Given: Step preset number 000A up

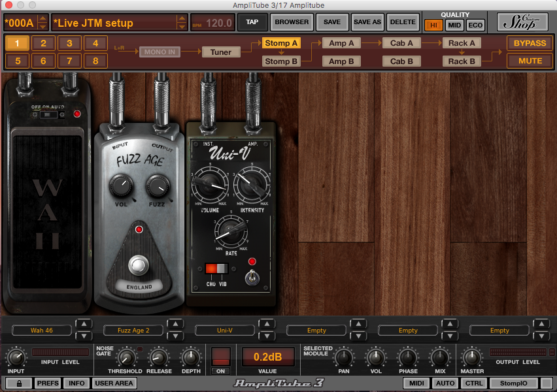Looking at the screenshot, I should 42,18.
